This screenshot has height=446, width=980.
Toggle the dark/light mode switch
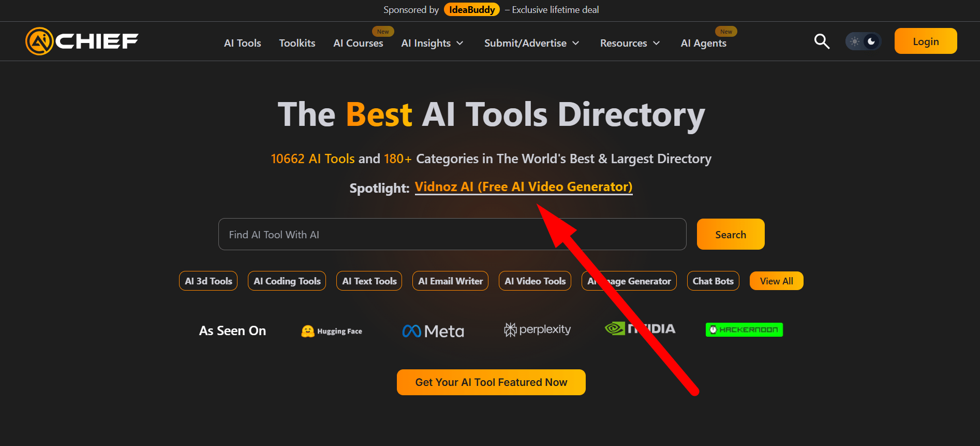click(863, 41)
